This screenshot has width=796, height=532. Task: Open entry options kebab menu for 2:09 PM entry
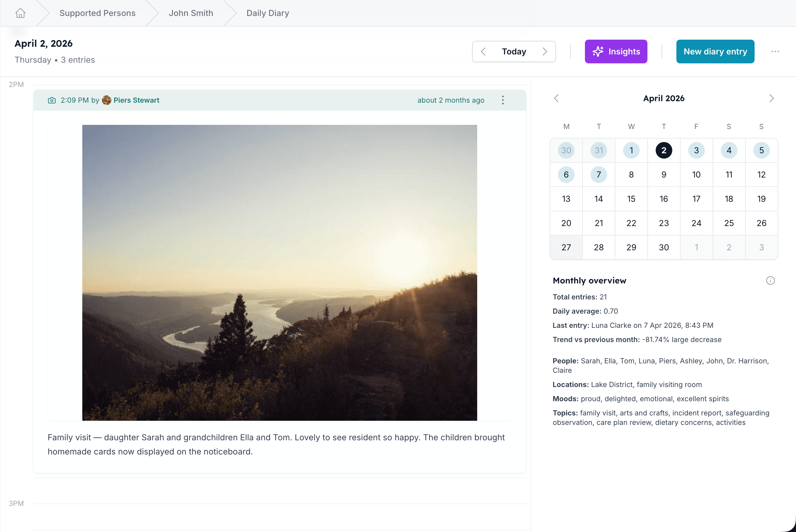click(503, 100)
